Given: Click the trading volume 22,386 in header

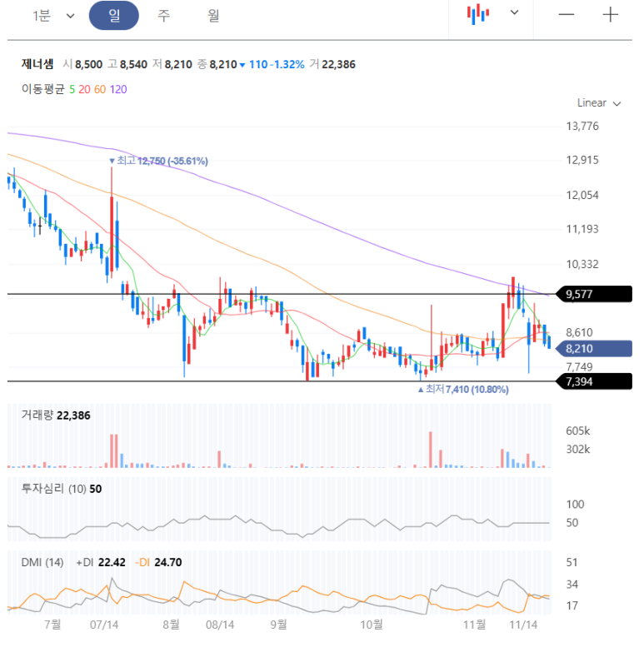Looking at the screenshot, I should coord(338,64).
